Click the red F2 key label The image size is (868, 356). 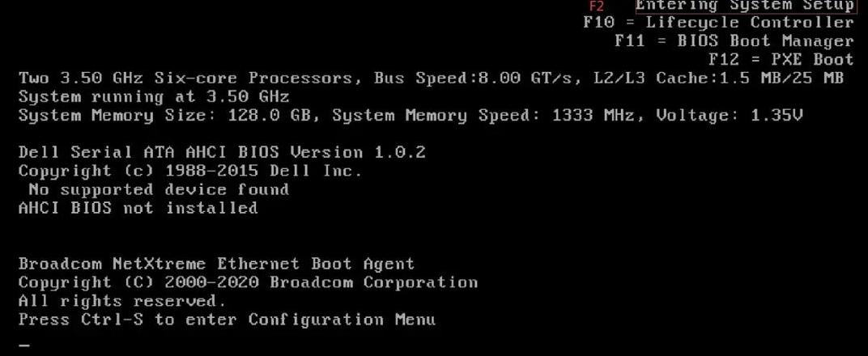click(597, 6)
